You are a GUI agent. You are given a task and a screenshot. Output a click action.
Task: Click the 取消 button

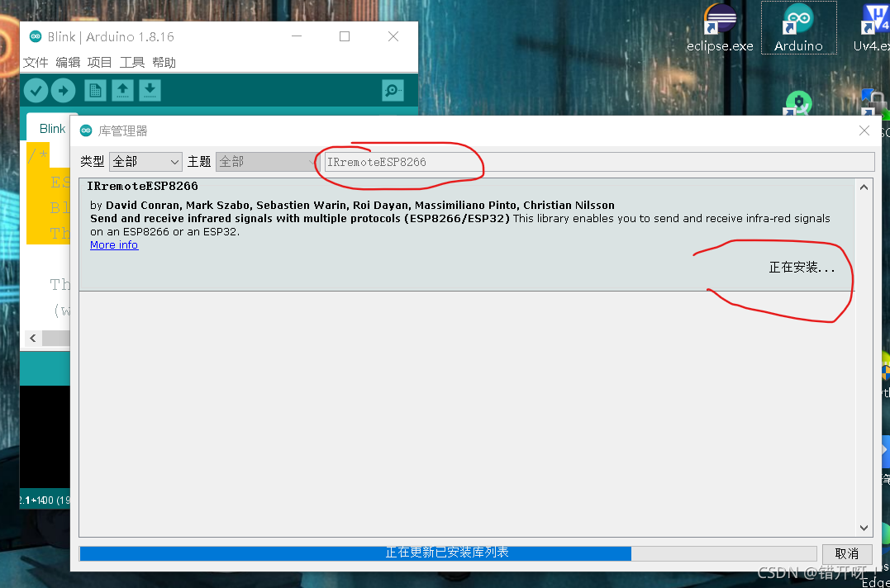tap(847, 553)
